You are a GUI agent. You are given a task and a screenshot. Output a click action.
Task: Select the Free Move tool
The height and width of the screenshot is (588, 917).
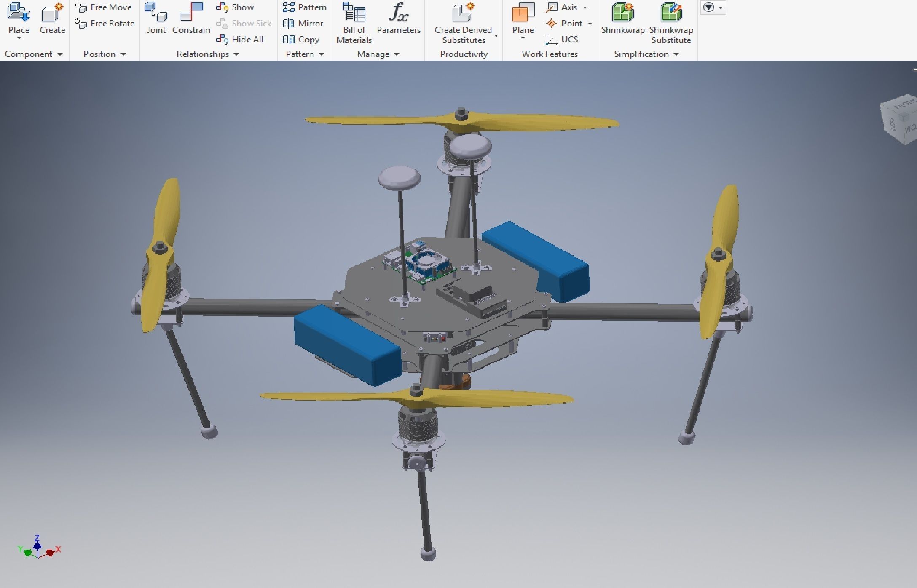103,7
